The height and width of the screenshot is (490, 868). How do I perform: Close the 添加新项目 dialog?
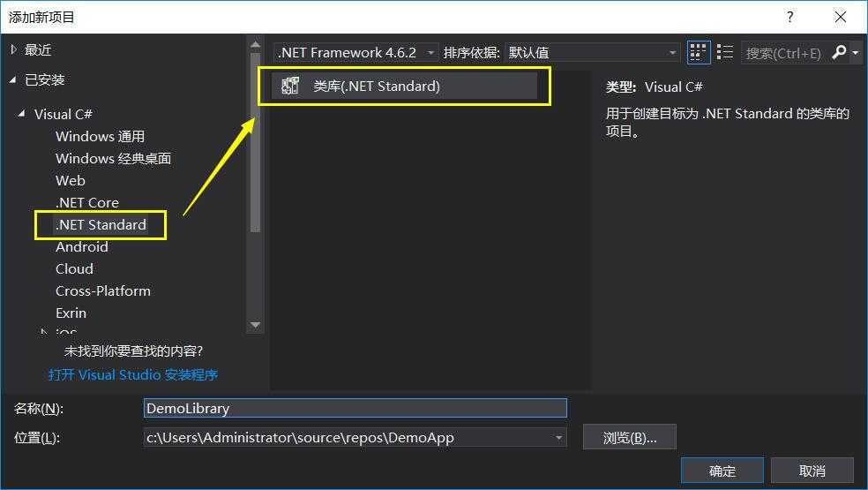point(841,17)
